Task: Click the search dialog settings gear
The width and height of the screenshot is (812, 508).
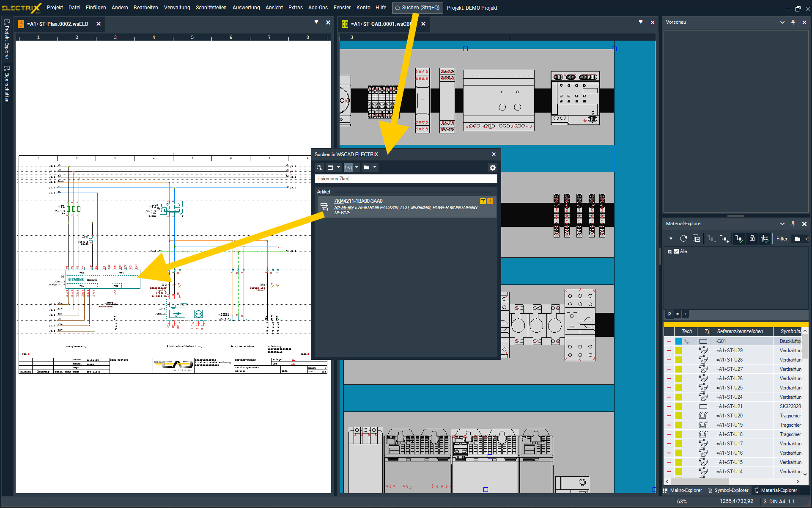Action: coord(492,168)
